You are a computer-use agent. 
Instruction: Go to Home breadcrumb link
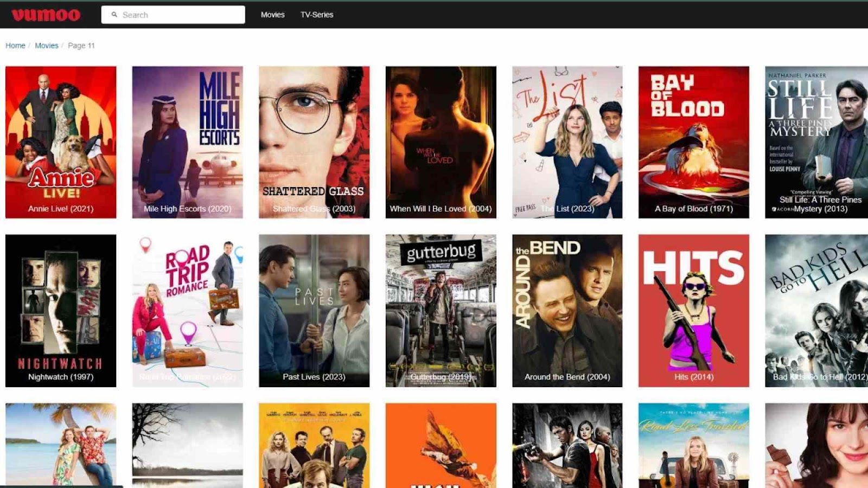point(15,46)
